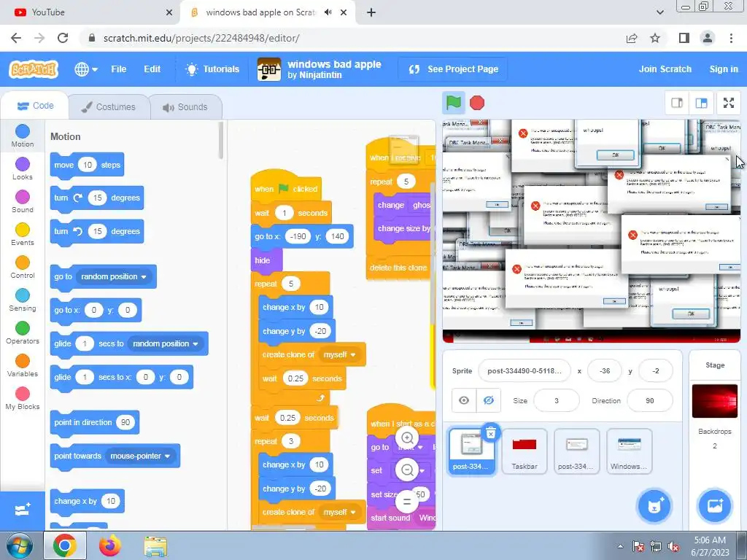Open the Windows Start menu

19,545
